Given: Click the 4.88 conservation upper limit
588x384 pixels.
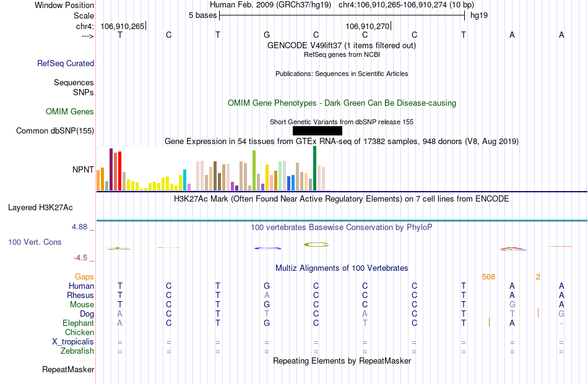Looking at the screenshot, I should 79,227.
